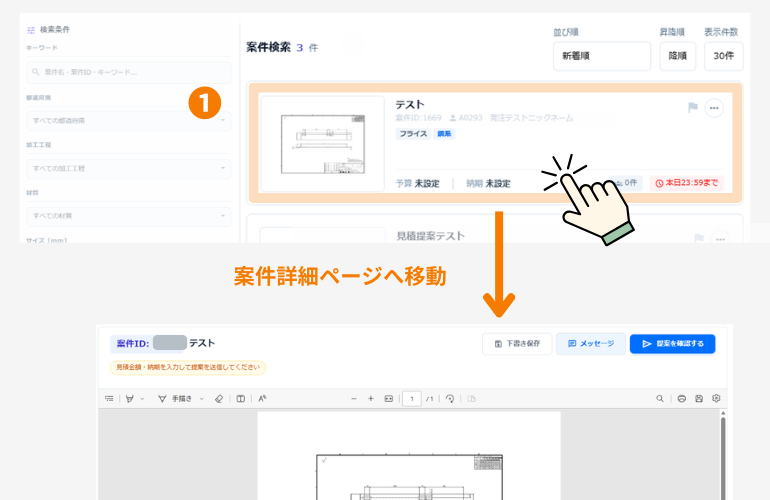Click the page number field in viewer
770x500 pixels.
pos(412,399)
